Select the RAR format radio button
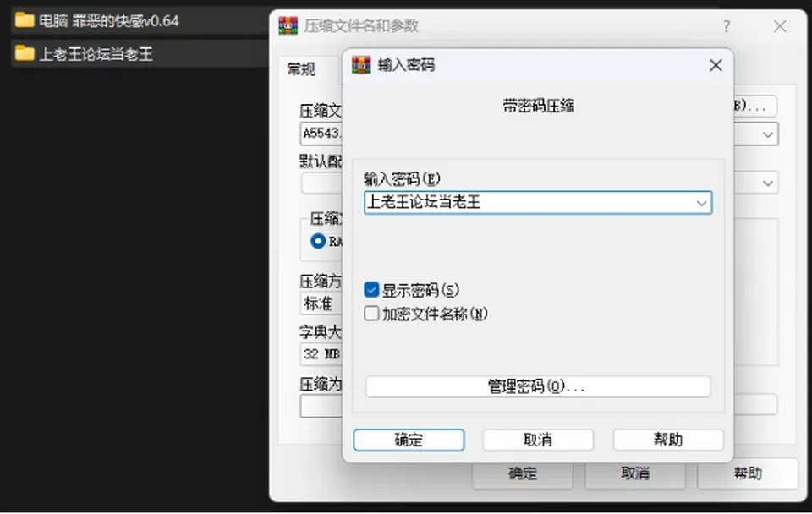This screenshot has height=514, width=812. pos(318,241)
